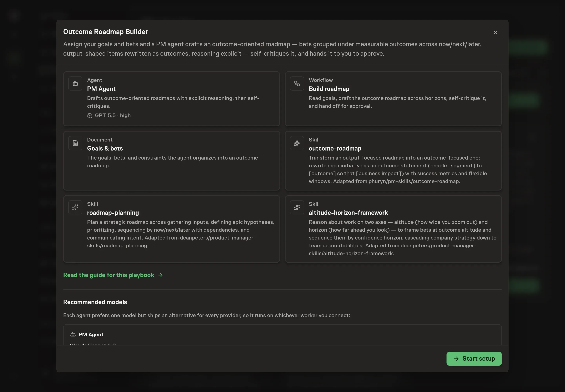Click the document icon on the Goals & bets card
This screenshot has width=565, height=392.
pos(75,143)
